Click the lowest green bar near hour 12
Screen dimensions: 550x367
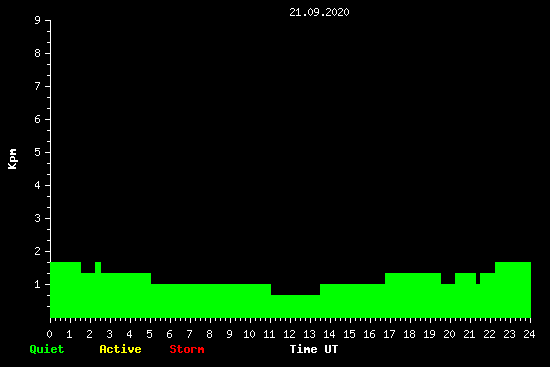click(x=295, y=306)
